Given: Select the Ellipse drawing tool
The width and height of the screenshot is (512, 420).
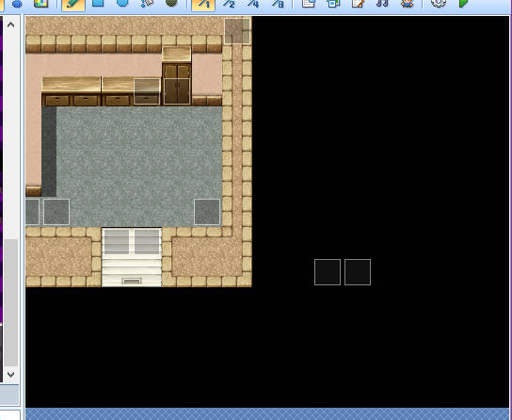Looking at the screenshot, I should 122,3.
